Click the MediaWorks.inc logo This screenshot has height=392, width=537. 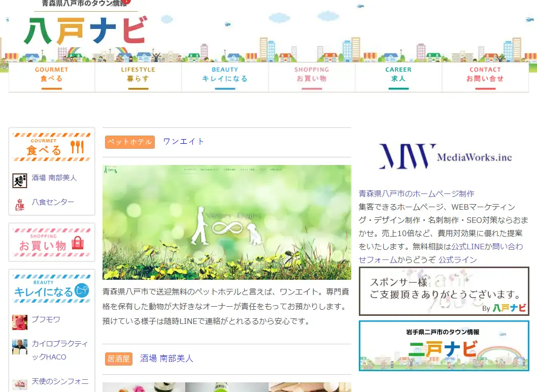(x=444, y=156)
